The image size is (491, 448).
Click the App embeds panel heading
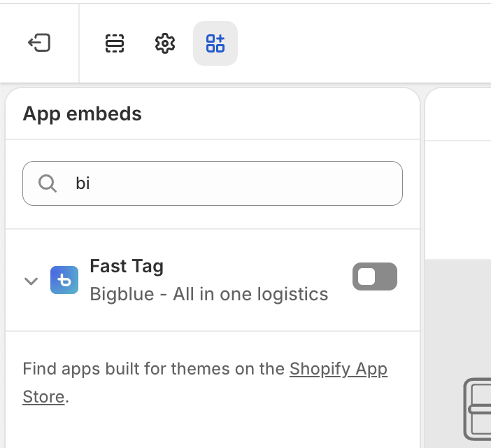(x=82, y=113)
